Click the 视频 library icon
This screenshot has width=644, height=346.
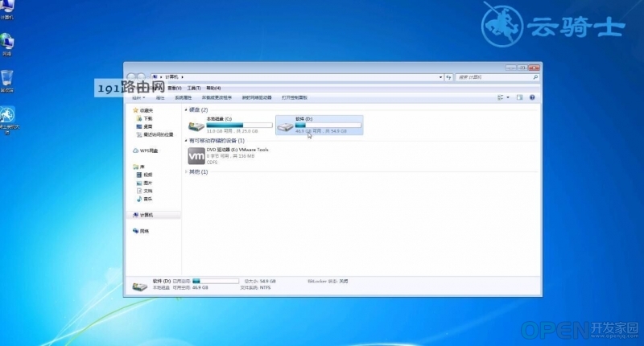pos(138,175)
